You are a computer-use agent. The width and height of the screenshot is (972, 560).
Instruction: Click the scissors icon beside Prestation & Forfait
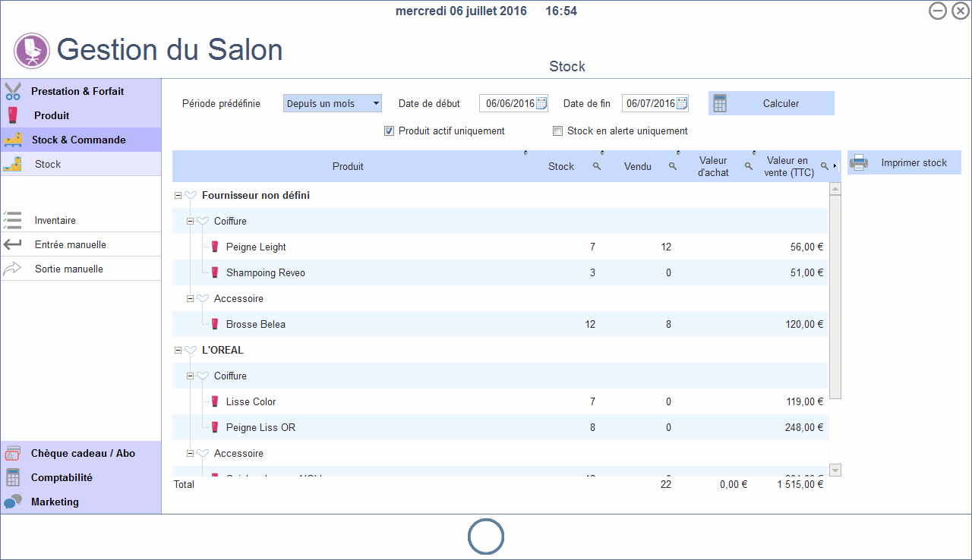(x=13, y=91)
